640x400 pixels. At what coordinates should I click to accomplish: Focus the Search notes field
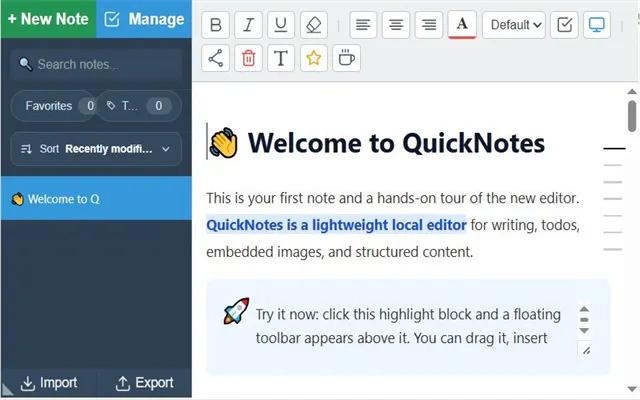96,64
